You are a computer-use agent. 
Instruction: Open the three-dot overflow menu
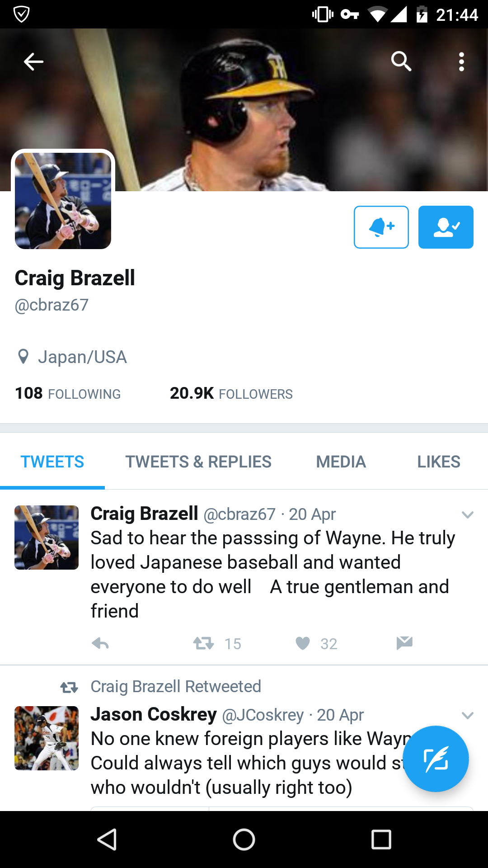click(x=461, y=61)
